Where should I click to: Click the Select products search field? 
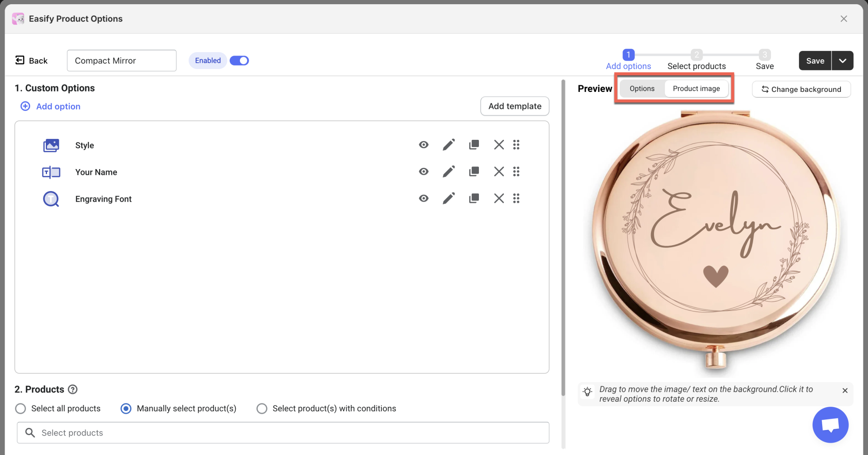tap(283, 433)
